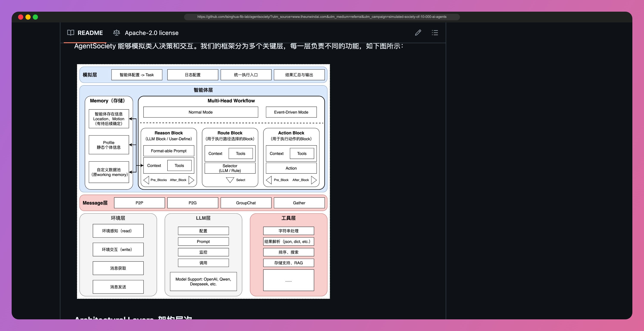Click the After_Block right arrow in Reason Block
Screen dimensions: 644x331
click(192, 180)
